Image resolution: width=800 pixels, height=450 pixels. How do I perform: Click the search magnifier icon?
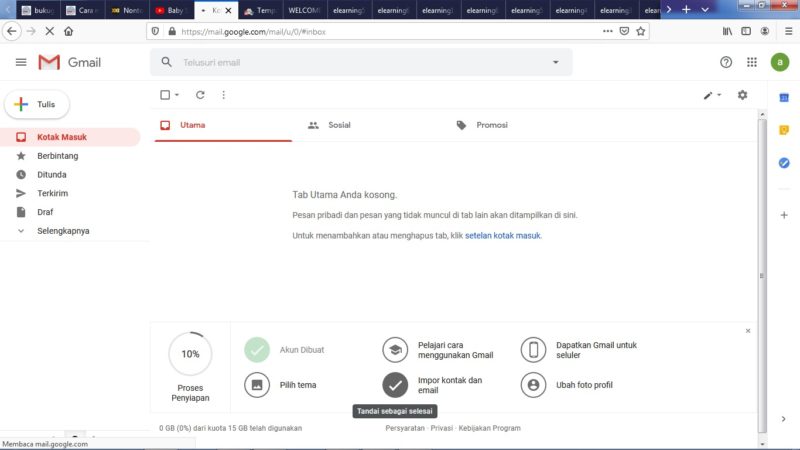(166, 62)
